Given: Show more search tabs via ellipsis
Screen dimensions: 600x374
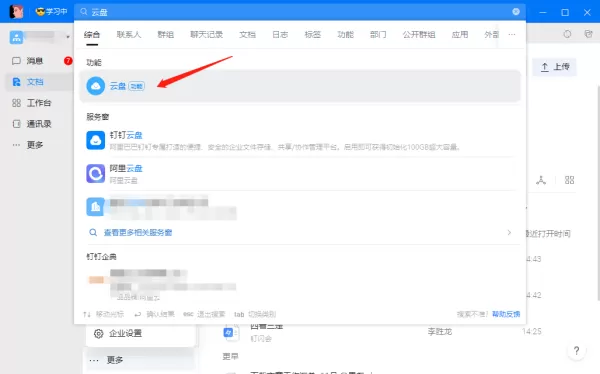Looking at the screenshot, I should click(512, 35).
